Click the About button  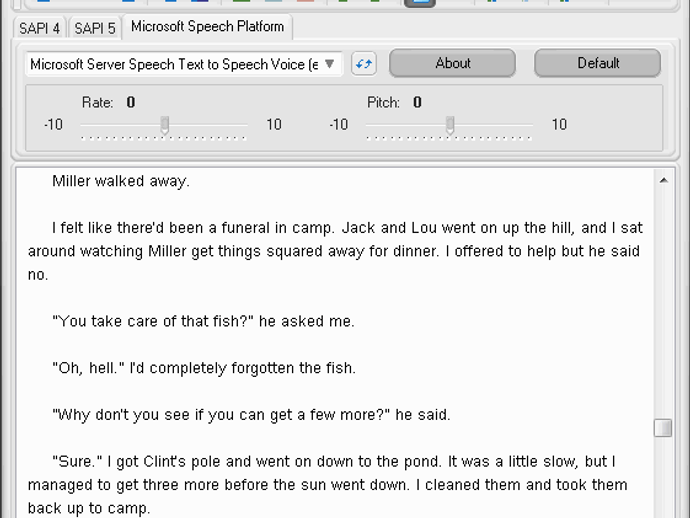coord(452,63)
